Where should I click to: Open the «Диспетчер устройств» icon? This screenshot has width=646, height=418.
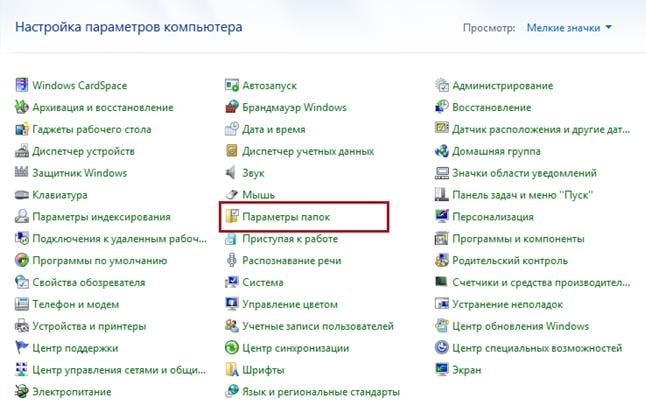21,151
